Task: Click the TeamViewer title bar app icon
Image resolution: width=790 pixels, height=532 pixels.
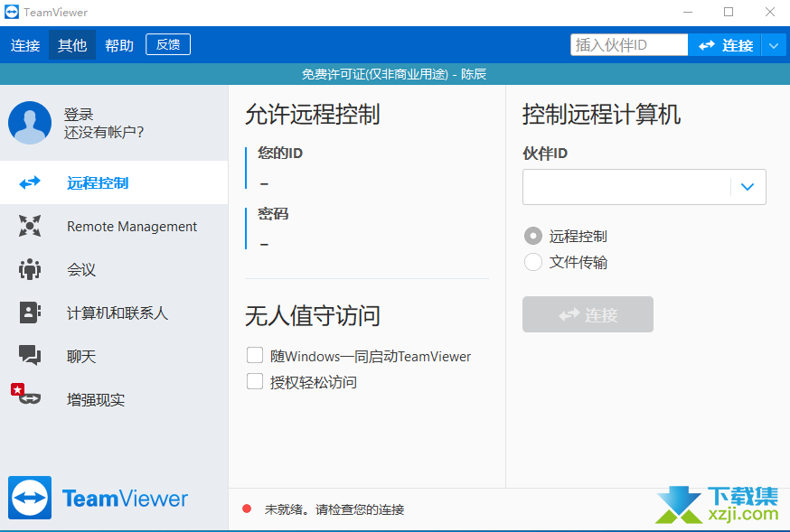Action: click(x=12, y=12)
